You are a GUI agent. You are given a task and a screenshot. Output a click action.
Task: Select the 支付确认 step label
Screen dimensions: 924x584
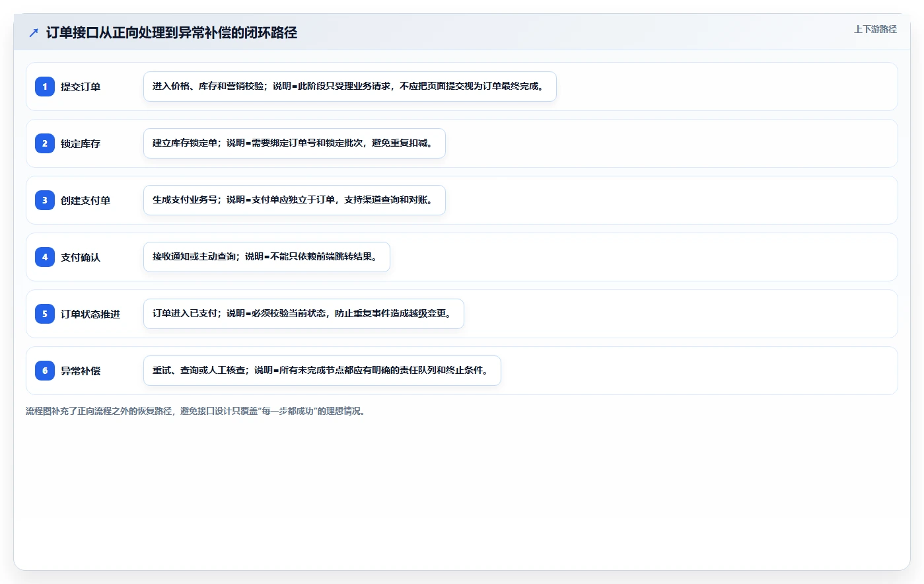point(81,257)
